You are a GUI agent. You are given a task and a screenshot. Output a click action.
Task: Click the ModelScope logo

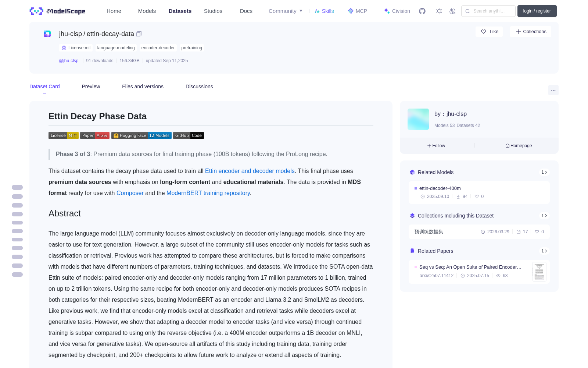(58, 11)
